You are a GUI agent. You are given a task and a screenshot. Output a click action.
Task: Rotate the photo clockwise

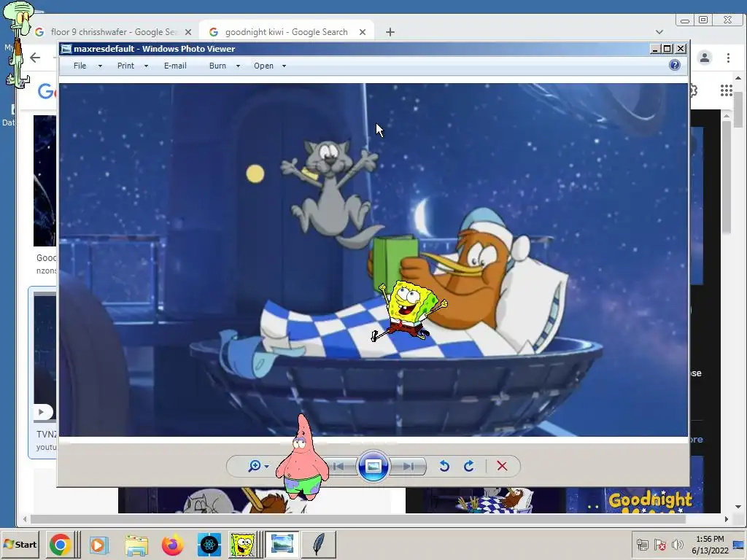coord(469,466)
